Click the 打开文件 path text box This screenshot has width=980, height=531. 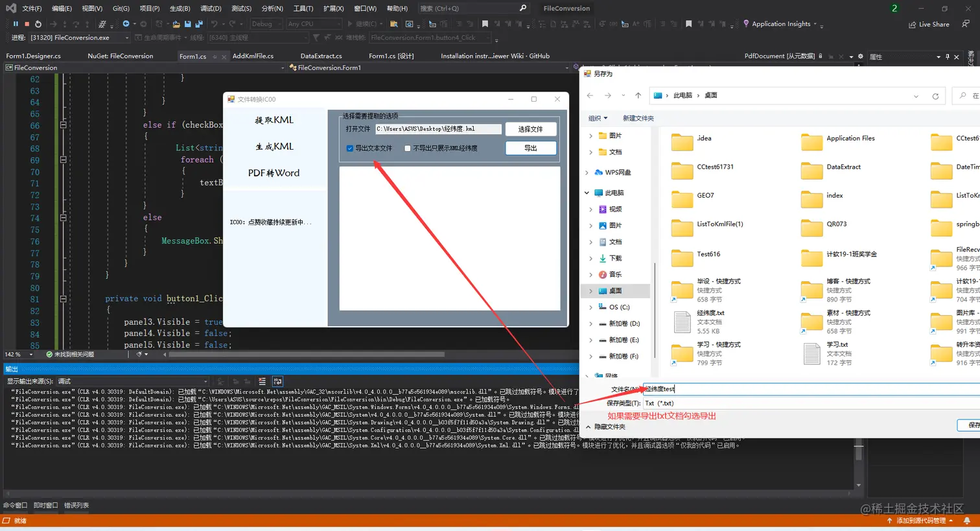(439, 129)
